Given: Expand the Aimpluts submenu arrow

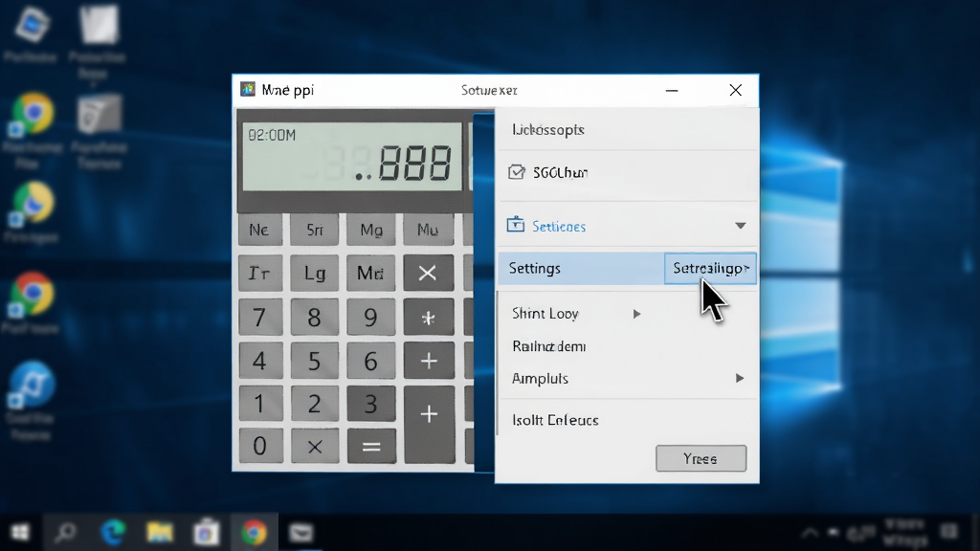Looking at the screenshot, I should point(740,378).
